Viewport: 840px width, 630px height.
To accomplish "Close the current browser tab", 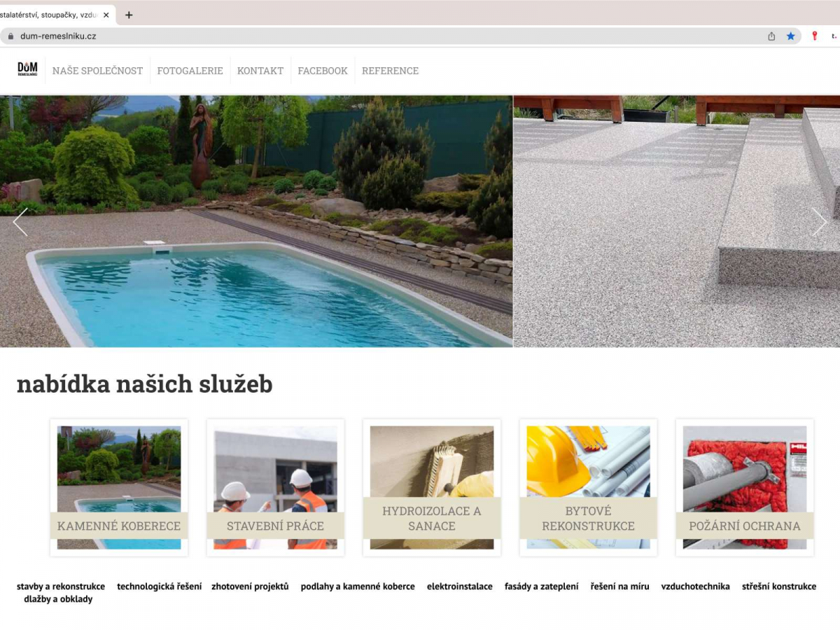I will (x=106, y=15).
